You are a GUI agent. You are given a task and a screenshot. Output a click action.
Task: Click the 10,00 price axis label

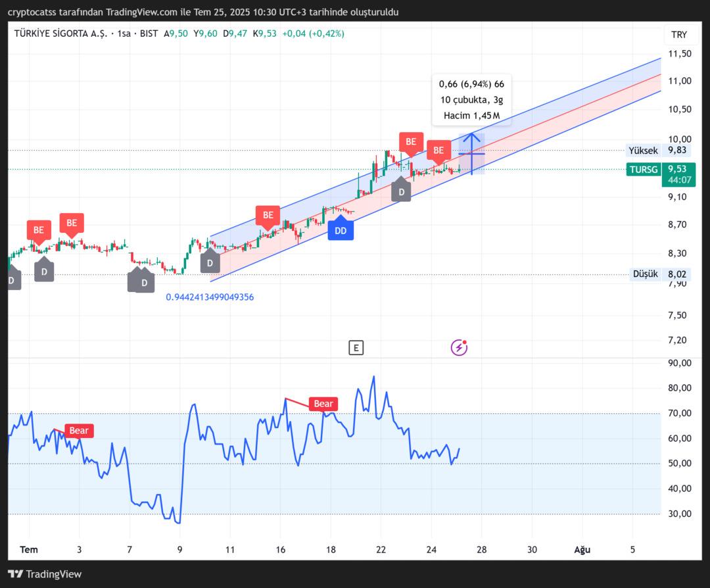[x=680, y=139]
